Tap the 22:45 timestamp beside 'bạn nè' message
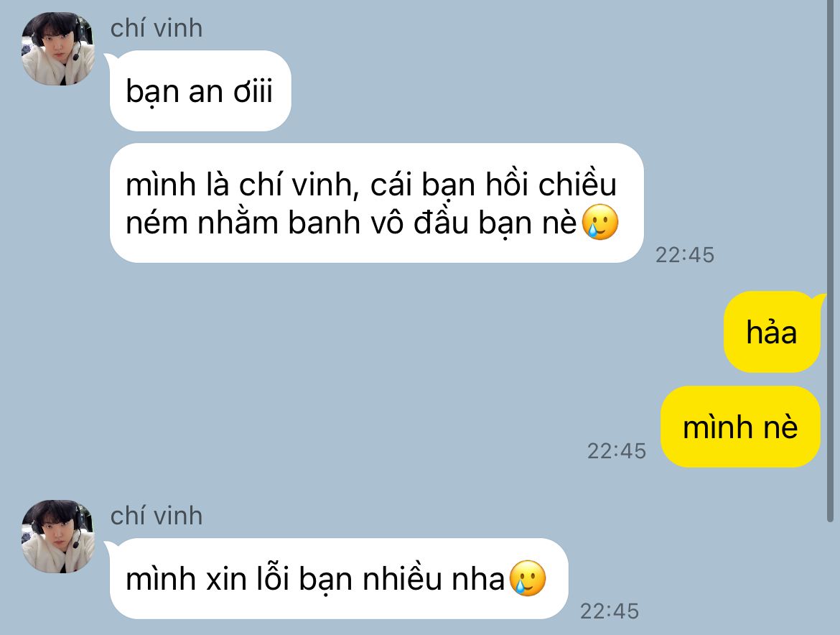 point(685,255)
